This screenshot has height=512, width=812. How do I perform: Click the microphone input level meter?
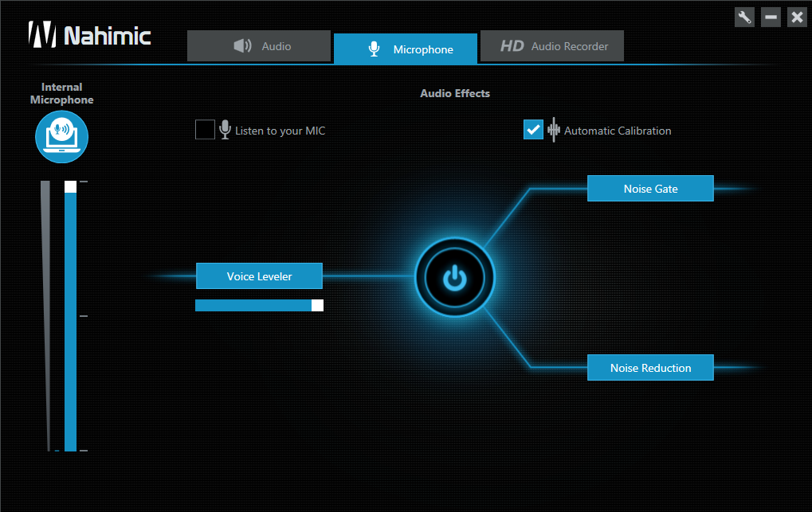point(47,319)
